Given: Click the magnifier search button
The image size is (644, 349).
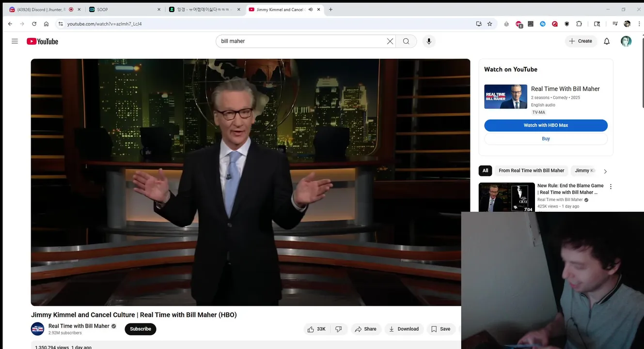Looking at the screenshot, I should (406, 41).
